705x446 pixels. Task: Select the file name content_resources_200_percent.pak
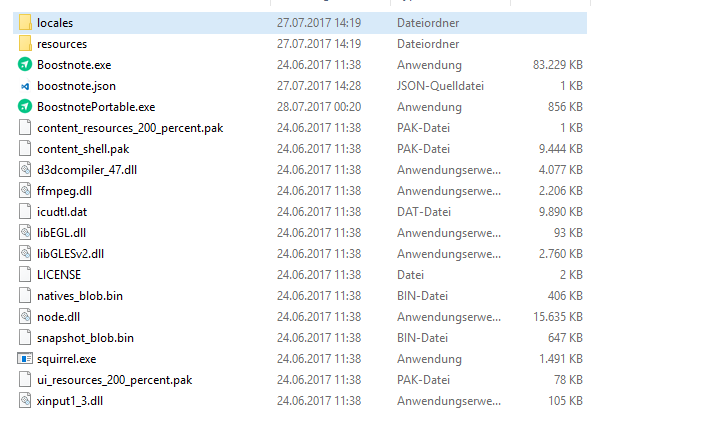pyautogui.click(x=130, y=128)
